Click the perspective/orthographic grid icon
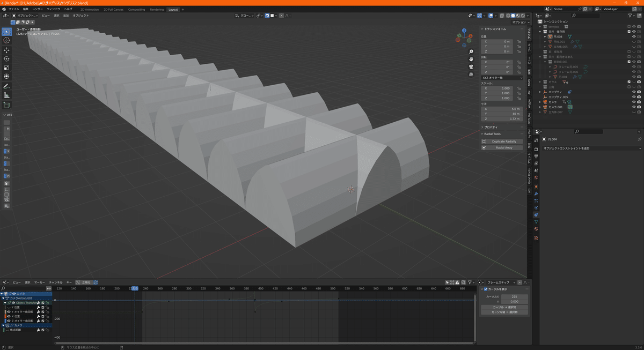 (x=471, y=75)
